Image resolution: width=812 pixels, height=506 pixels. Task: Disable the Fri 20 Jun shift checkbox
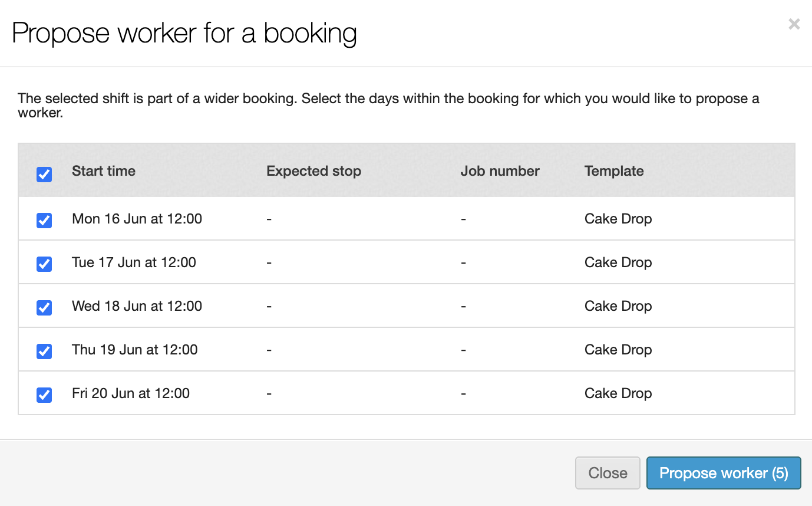[44, 395]
